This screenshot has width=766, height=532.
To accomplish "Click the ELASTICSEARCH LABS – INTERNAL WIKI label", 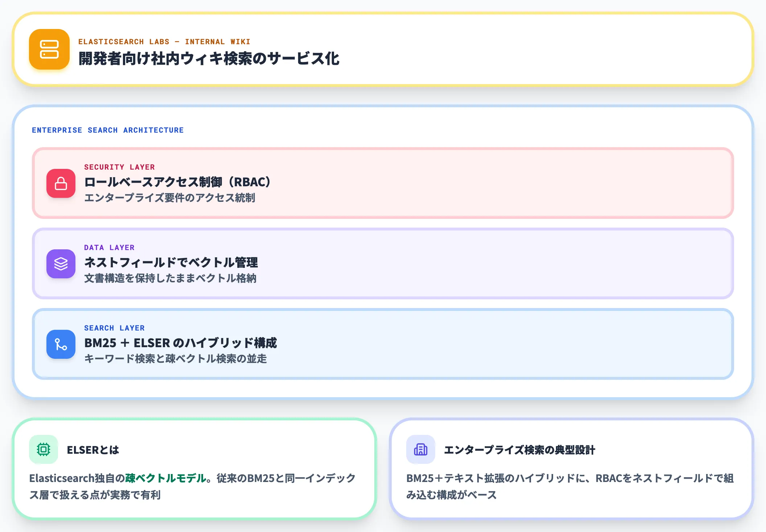I will click(164, 42).
